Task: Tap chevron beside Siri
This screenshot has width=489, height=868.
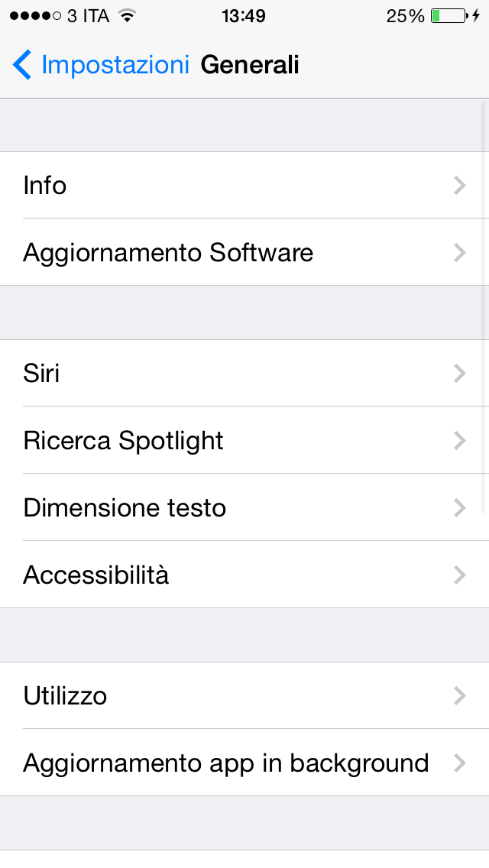Action: 459,374
